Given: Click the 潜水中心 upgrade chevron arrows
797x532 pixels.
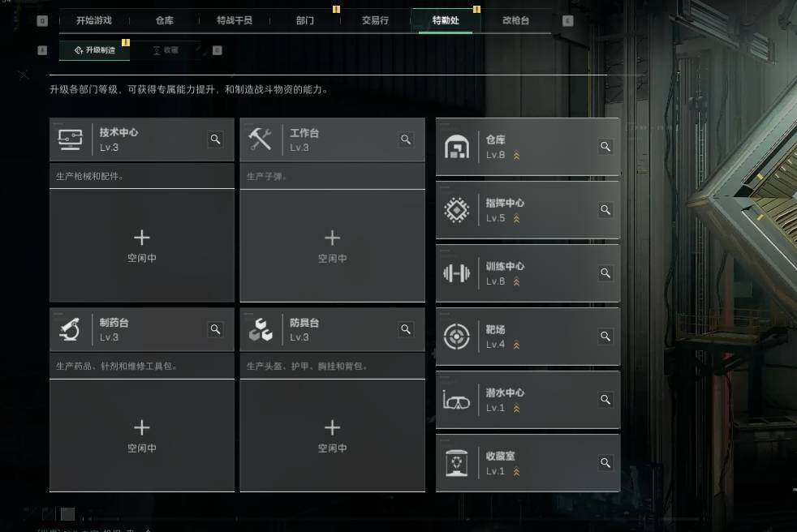Looking at the screenshot, I should (516, 408).
